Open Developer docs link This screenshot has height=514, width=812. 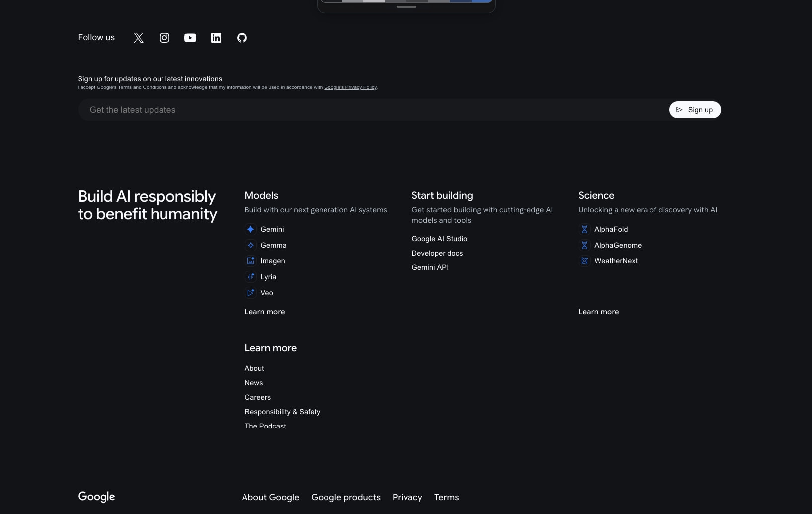[437, 253]
